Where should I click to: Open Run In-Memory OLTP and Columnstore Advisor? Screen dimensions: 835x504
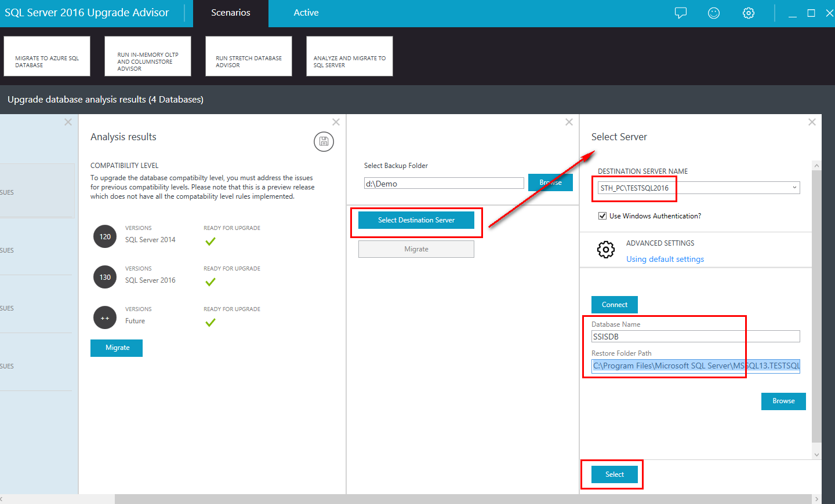[x=148, y=56]
